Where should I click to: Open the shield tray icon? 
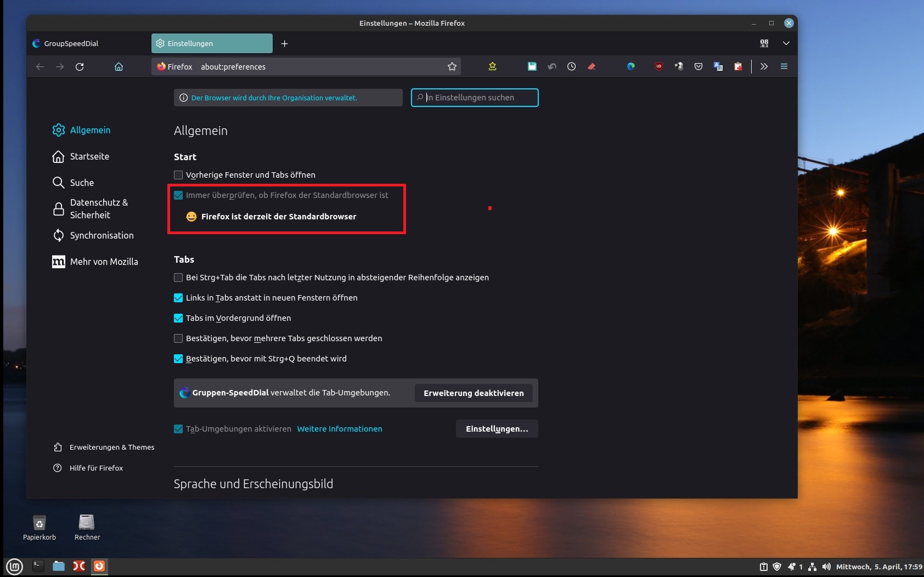click(x=777, y=567)
